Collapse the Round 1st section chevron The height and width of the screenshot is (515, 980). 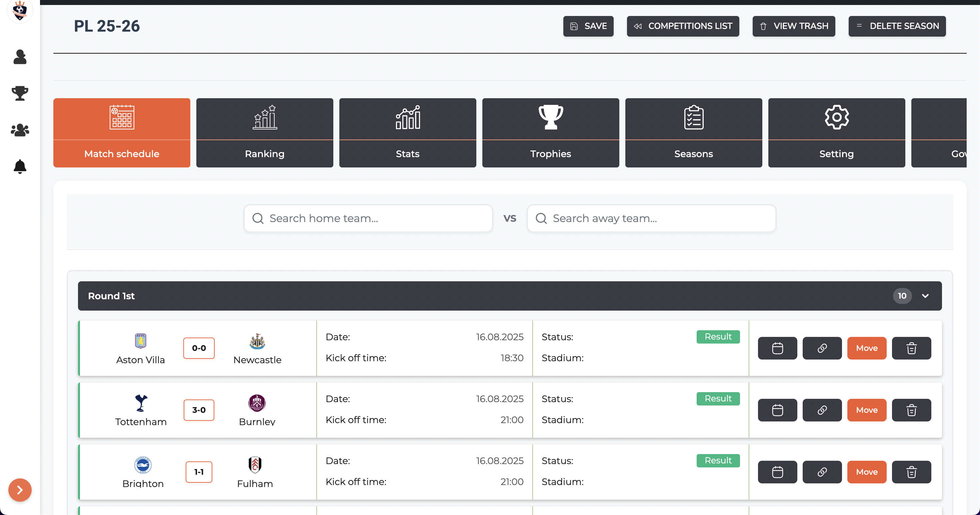(x=925, y=296)
